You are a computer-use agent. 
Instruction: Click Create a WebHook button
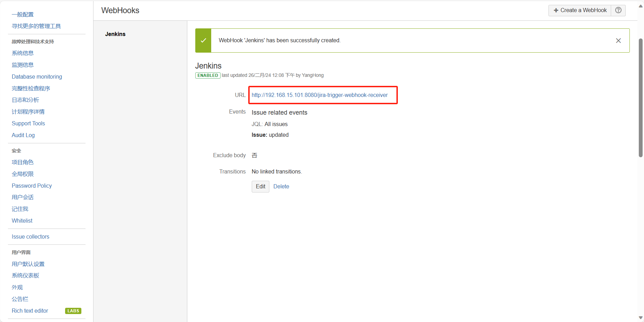(x=580, y=10)
